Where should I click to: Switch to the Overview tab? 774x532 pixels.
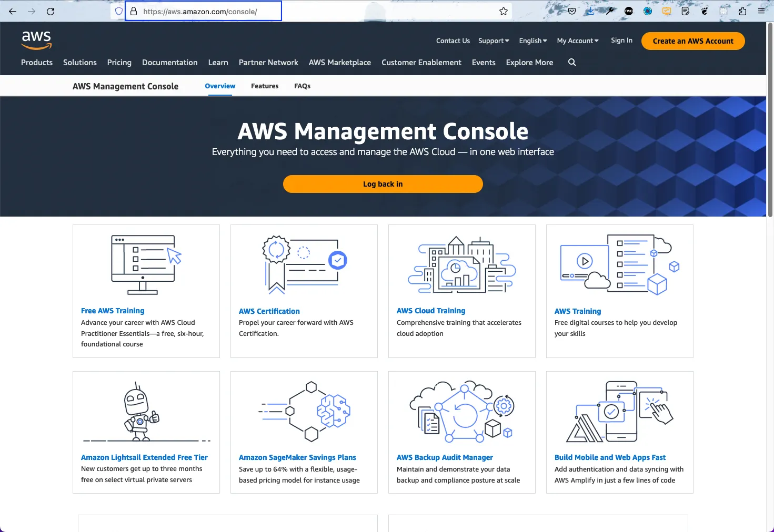coord(220,86)
